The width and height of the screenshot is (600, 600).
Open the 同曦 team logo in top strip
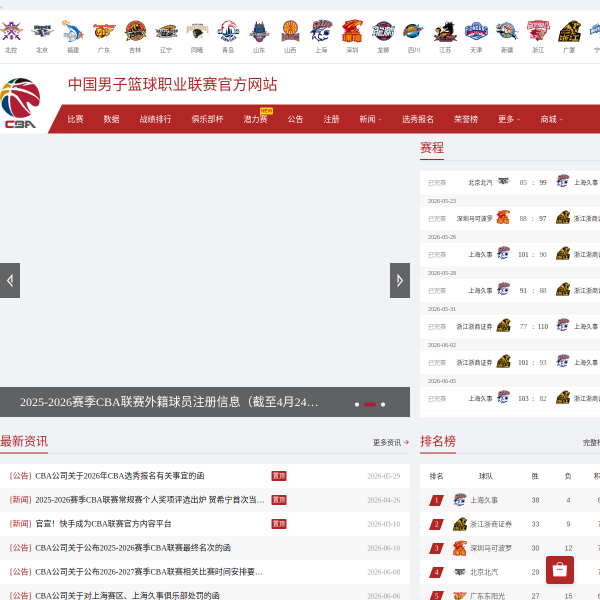[197, 31]
